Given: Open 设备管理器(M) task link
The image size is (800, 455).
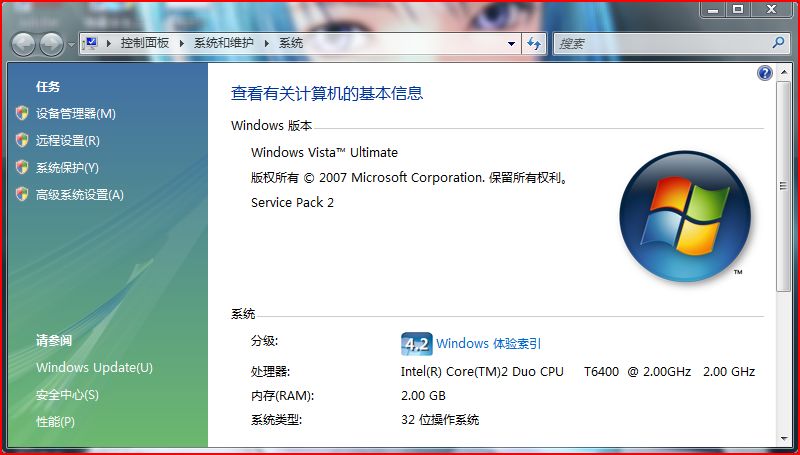Looking at the screenshot, I should coord(76,114).
